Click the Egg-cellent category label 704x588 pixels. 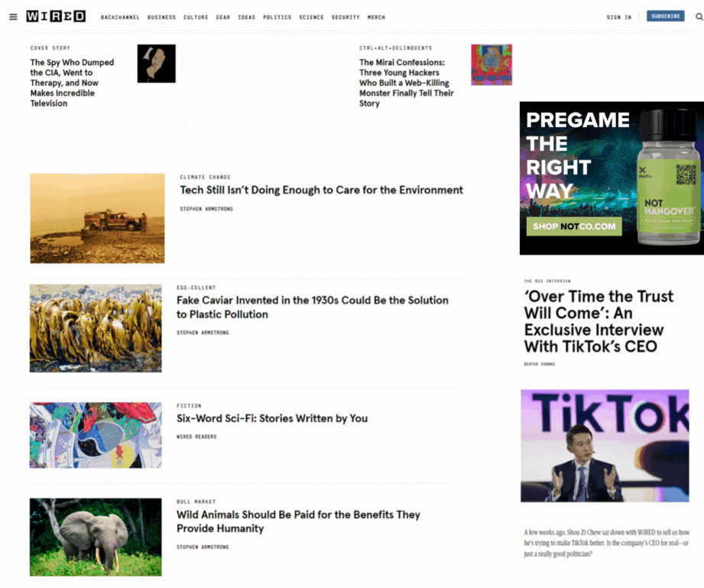[x=196, y=288]
